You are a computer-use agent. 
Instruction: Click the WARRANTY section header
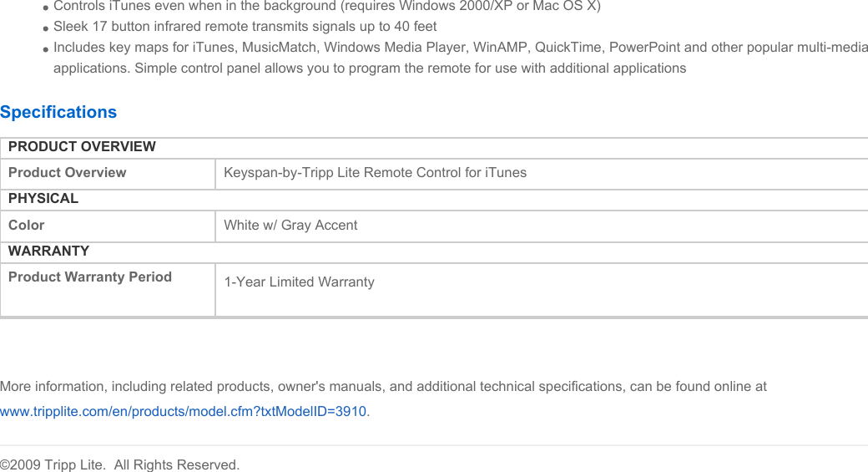click(x=48, y=251)
